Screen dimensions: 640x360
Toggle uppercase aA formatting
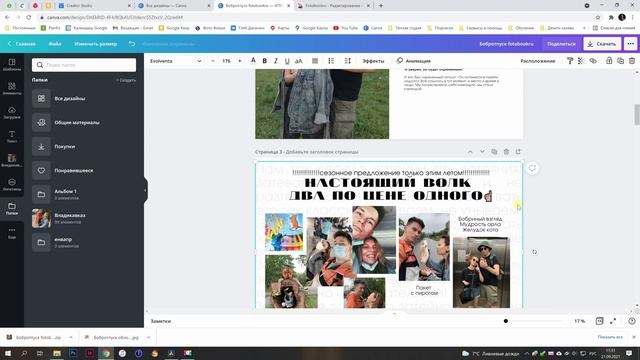(299, 61)
